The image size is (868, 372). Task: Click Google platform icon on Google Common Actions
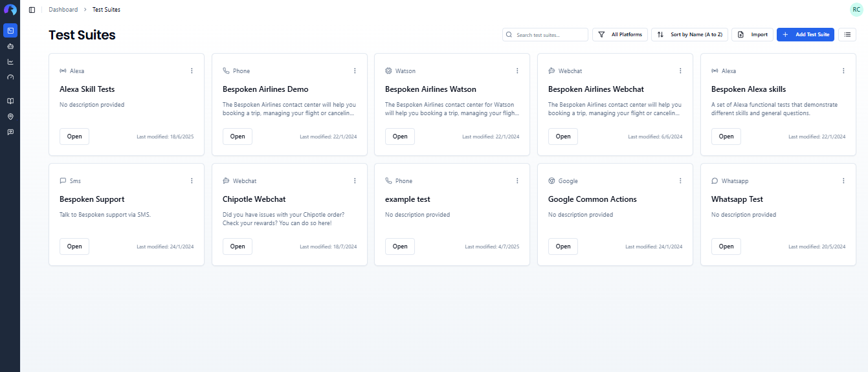click(551, 181)
